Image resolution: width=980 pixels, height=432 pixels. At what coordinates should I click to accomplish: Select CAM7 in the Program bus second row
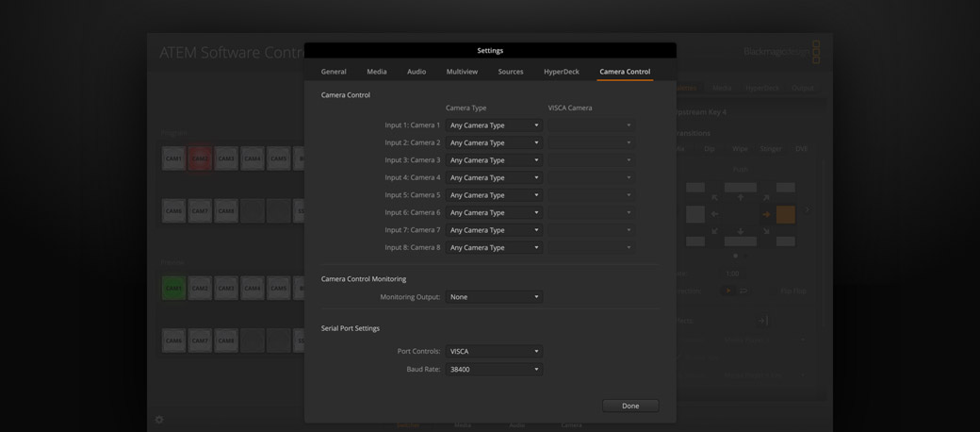point(200,211)
